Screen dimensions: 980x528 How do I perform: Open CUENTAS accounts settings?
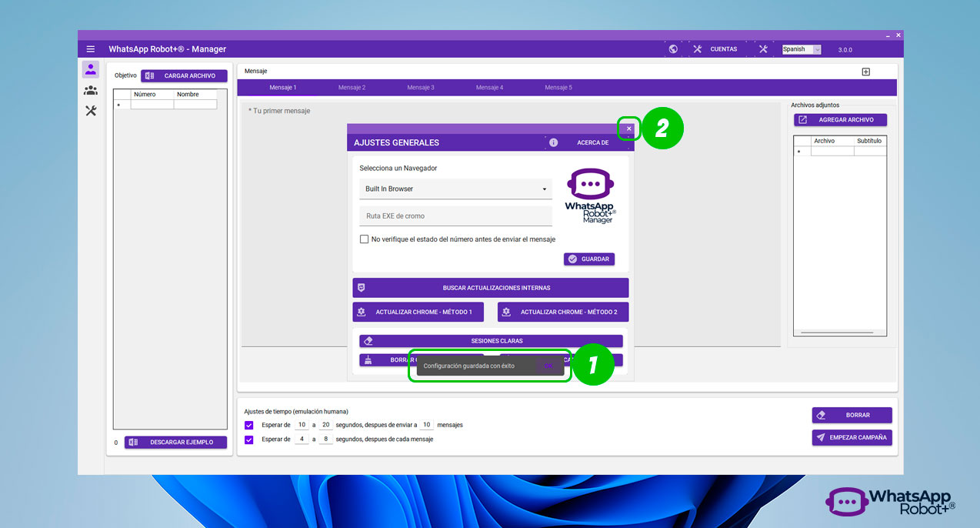click(x=715, y=49)
